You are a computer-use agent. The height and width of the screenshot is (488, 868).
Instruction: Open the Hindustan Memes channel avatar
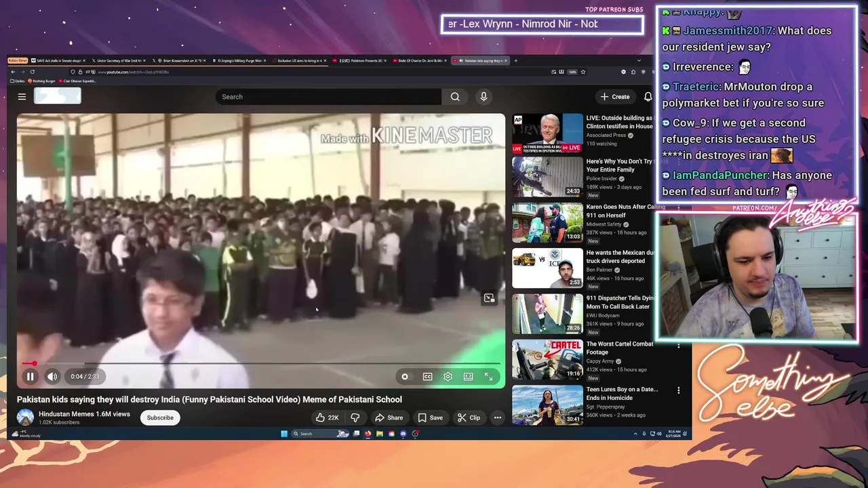click(26, 418)
